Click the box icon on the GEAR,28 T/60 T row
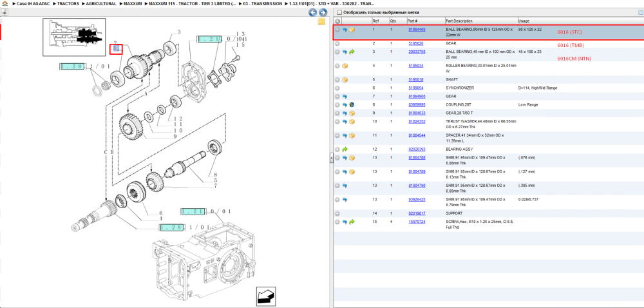The height and width of the screenshot is (308, 644). pos(352,113)
